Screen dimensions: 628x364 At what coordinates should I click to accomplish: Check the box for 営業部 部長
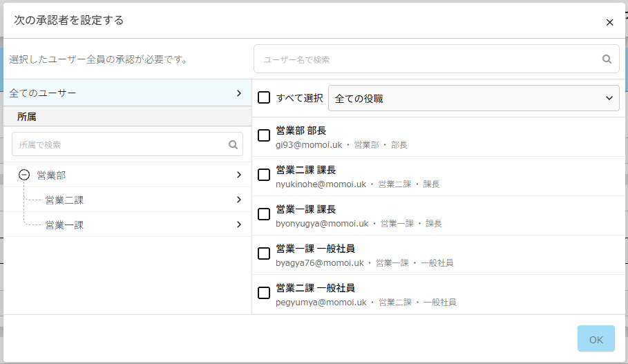coord(264,135)
